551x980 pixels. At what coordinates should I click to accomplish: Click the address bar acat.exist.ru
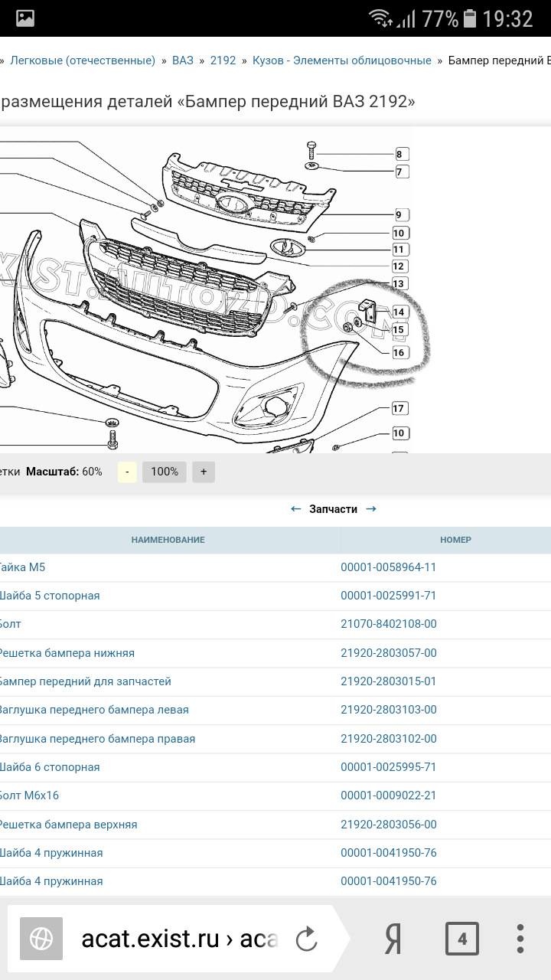179,939
